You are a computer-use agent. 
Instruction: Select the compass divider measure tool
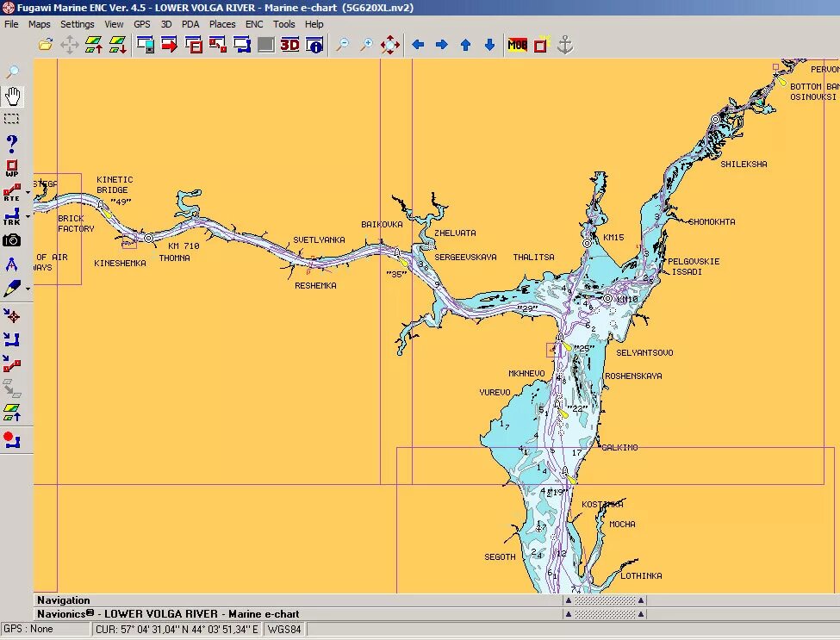12,264
